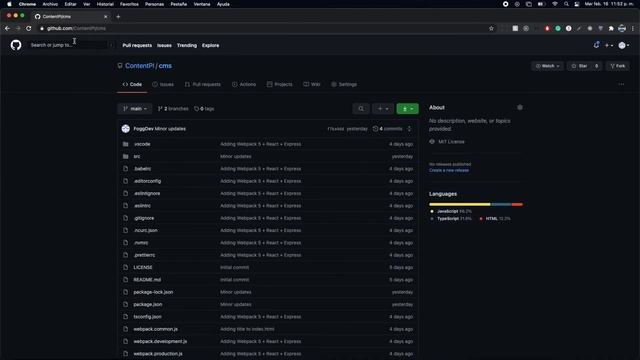The image size is (640, 360).
Task: Click the Go to file search icon button
Action: pos(361,109)
